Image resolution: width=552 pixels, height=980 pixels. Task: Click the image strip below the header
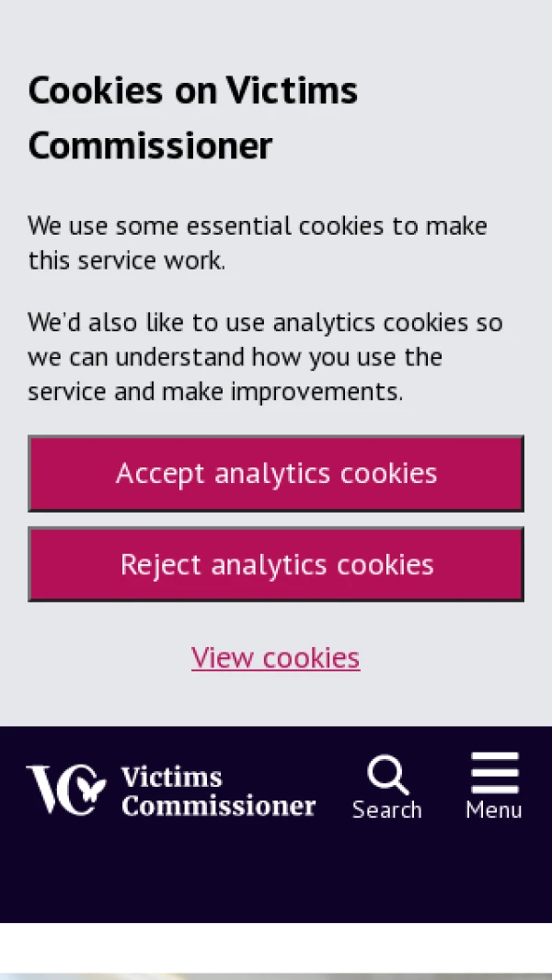tap(276, 975)
